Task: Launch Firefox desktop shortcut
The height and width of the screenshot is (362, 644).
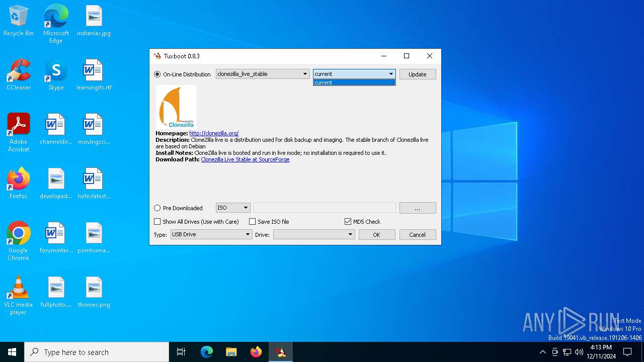Action: [19, 184]
